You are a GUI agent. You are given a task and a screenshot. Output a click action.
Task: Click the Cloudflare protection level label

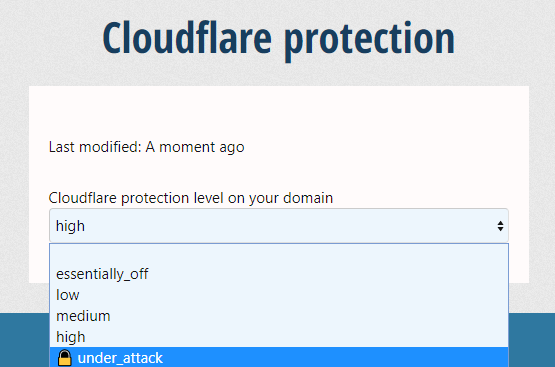(191, 198)
